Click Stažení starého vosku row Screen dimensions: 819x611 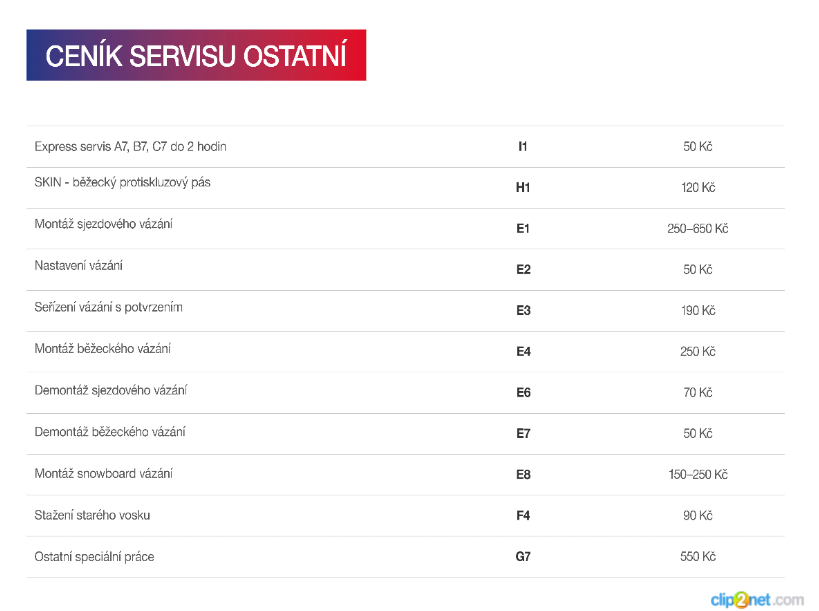coord(405,516)
